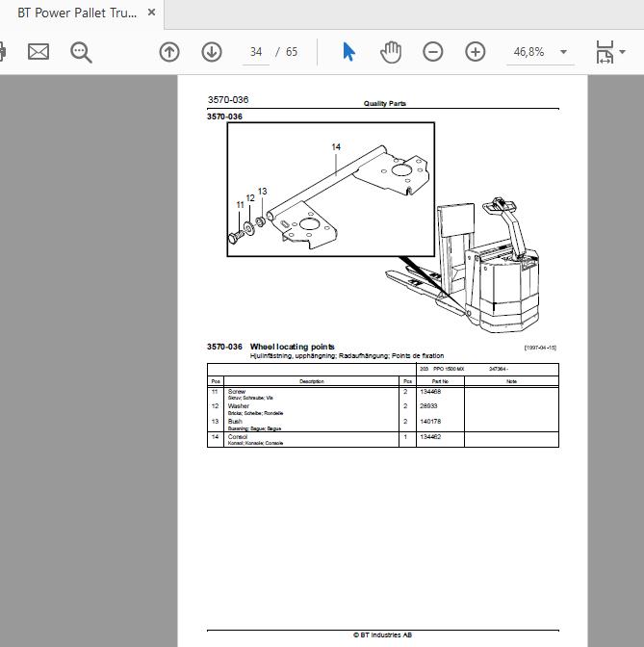Click the page number field showing 34
This screenshot has height=647, width=644.
click(256, 52)
